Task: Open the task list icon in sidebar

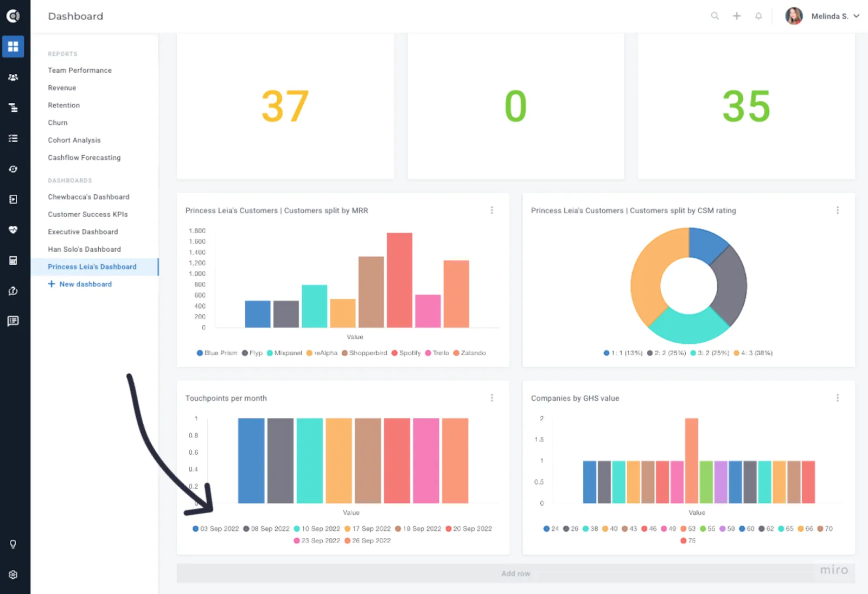Action: pos(13,138)
